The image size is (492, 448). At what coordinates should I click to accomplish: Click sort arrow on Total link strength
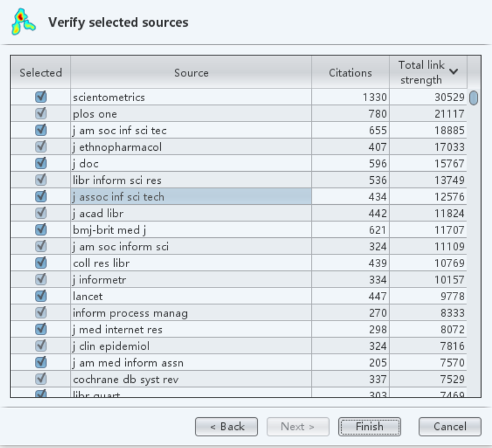pyautogui.click(x=454, y=71)
